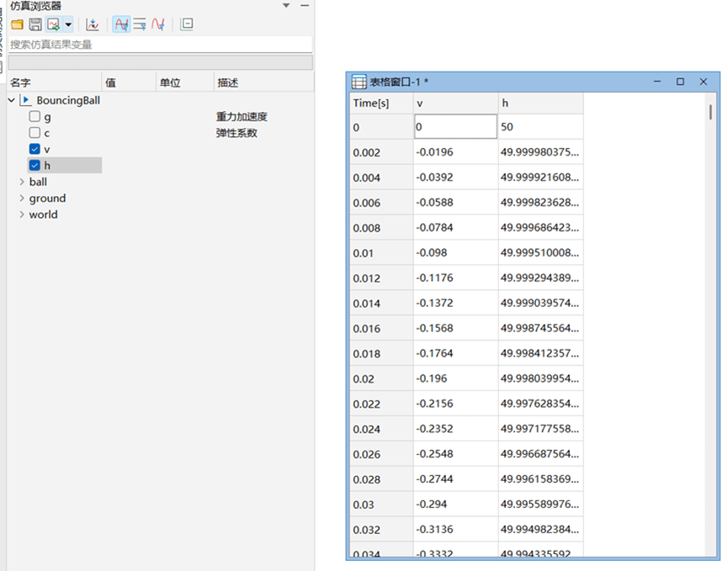The width and height of the screenshot is (728, 571).
Task: Click the lines filter icon
Action: click(140, 24)
